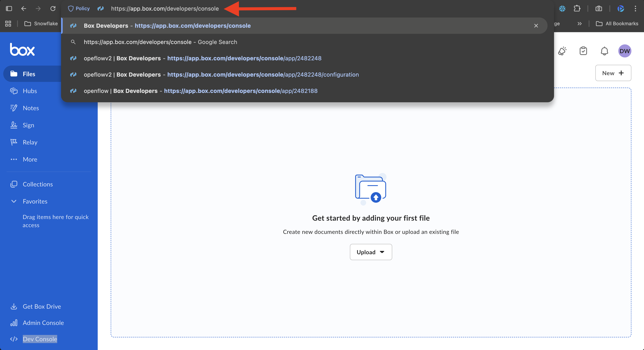This screenshot has height=350, width=644.
Task: Open the Hubs sidebar item
Action: click(x=30, y=91)
